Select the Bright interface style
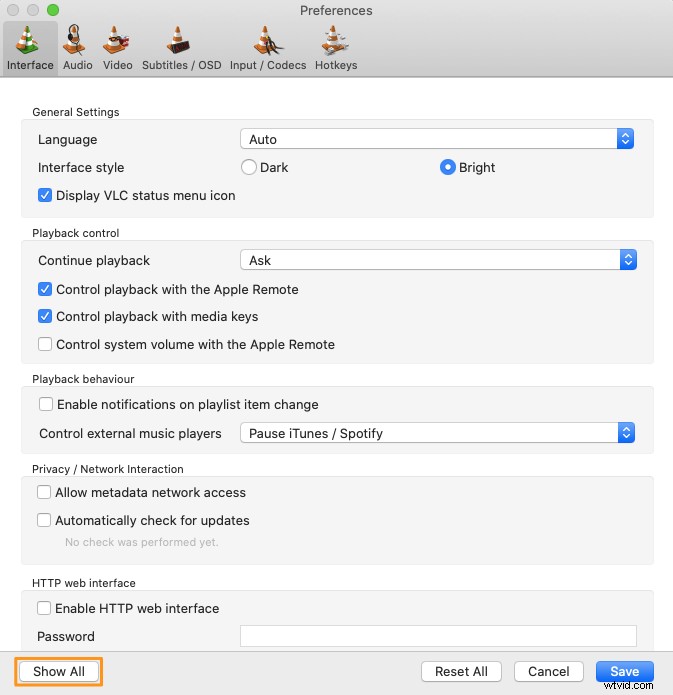The height and width of the screenshot is (695, 673). [x=447, y=167]
